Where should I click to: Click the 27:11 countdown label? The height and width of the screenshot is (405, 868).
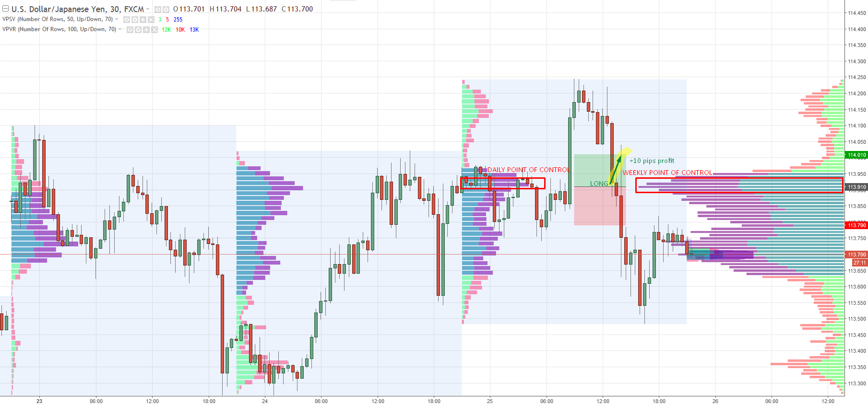point(859,263)
